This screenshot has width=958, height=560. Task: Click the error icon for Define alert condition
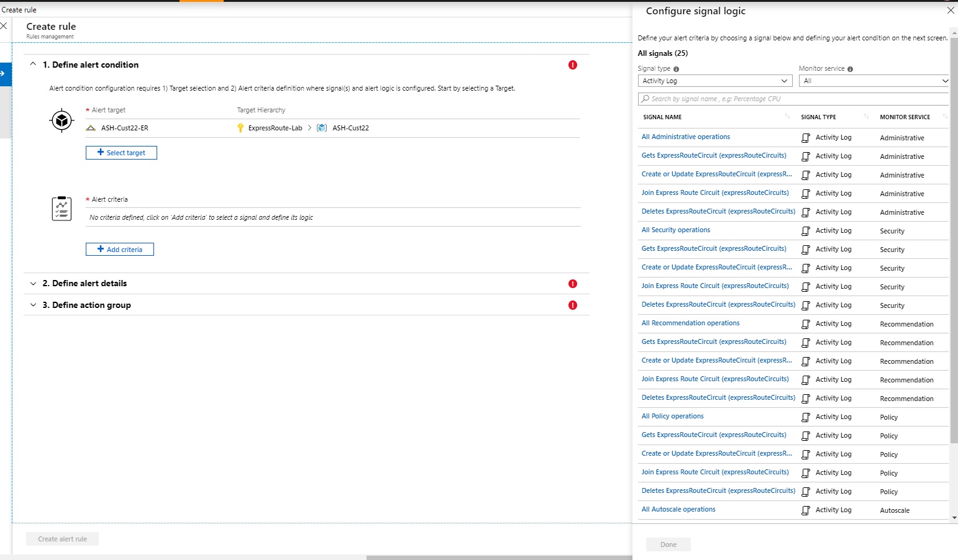click(573, 65)
